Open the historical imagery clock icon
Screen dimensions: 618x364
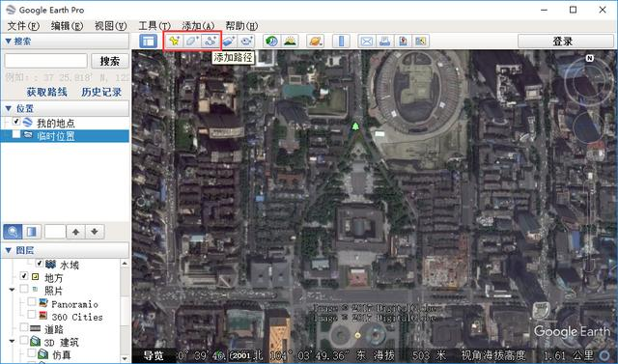pyautogui.click(x=271, y=41)
